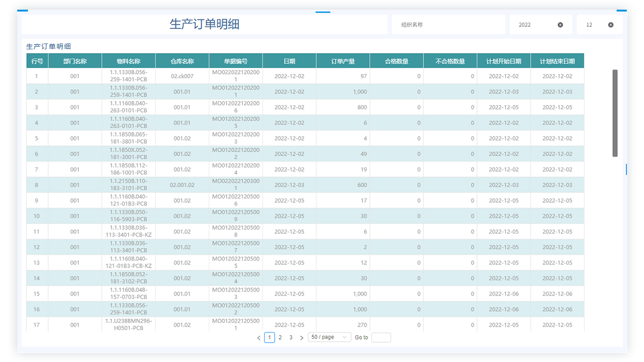Select page 2 in pagination
The width and height of the screenshot is (644, 362).
tap(280, 337)
